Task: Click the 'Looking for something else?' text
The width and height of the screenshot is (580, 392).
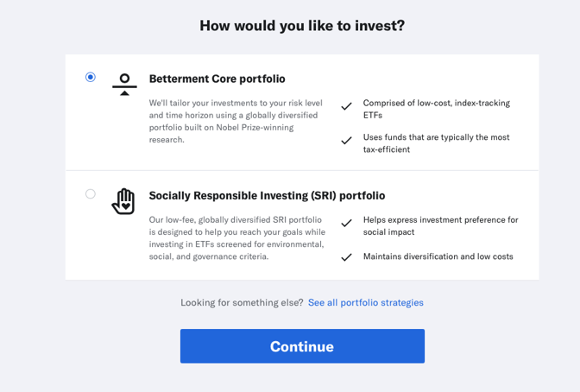Action: tap(242, 302)
